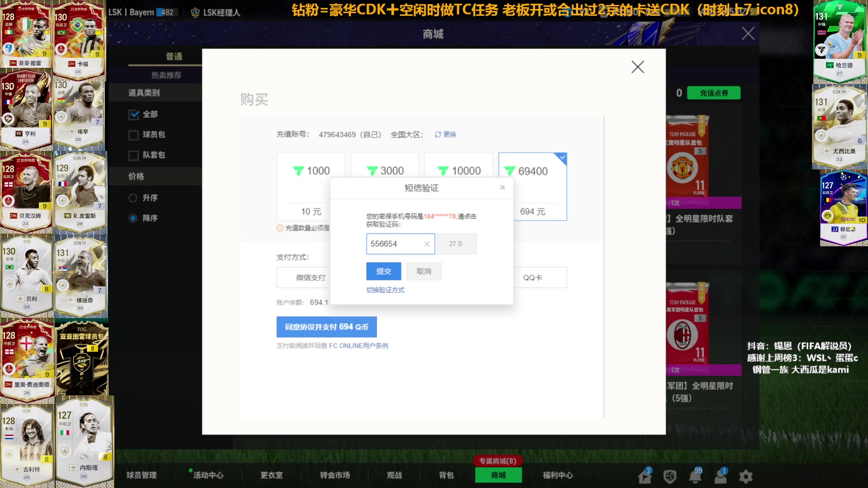Open the home flag icon with badge 2
Viewport: 868px width, 488px height.
click(x=645, y=476)
